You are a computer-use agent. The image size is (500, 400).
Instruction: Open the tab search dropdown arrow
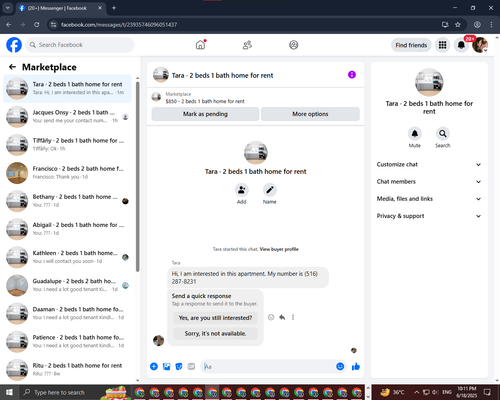[x=7, y=8]
